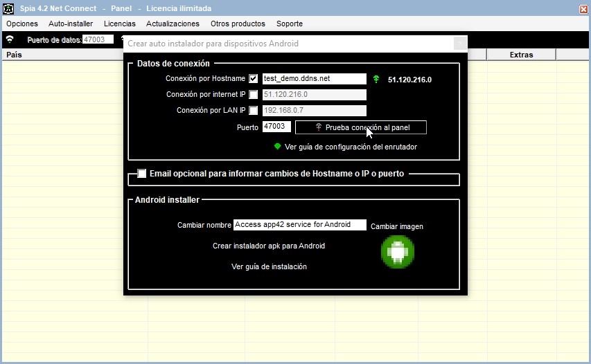Enable Conexión por LAN IP checkbox
This screenshot has height=364, width=591.
coord(254,110)
